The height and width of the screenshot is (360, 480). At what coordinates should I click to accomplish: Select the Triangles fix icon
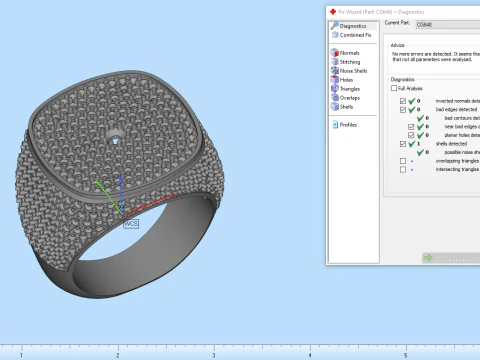pyautogui.click(x=335, y=89)
